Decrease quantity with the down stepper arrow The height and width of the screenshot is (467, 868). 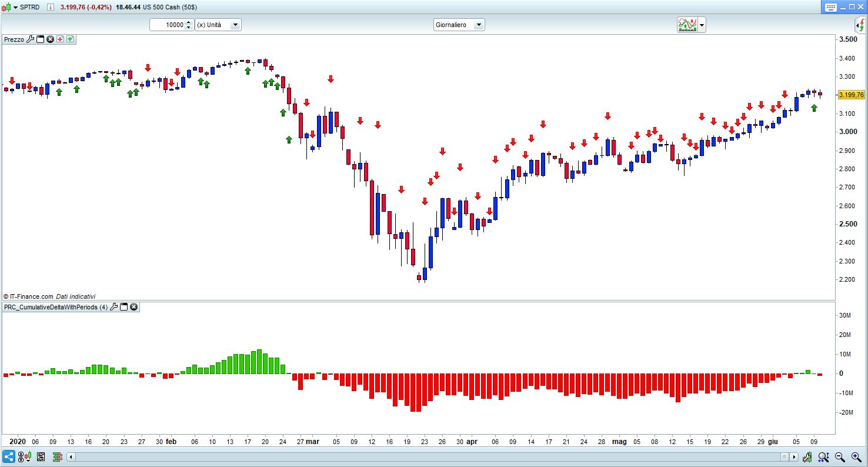[189, 28]
